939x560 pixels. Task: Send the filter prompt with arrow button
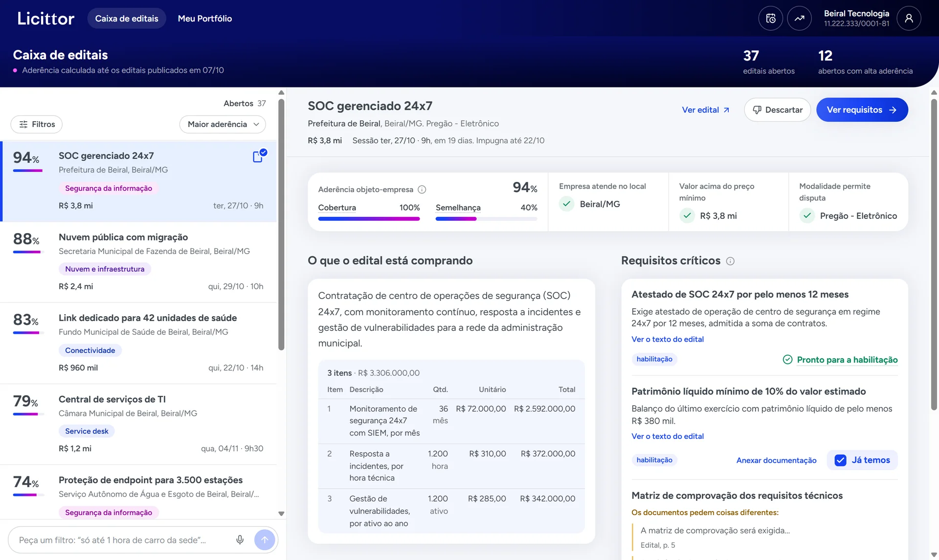[265, 540]
